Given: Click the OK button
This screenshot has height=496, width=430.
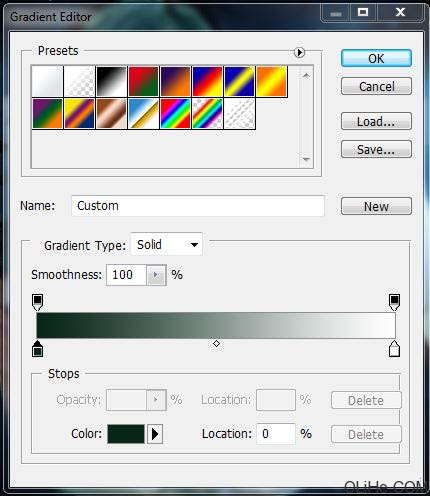Looking at the screenshot, I should [376, 58].
